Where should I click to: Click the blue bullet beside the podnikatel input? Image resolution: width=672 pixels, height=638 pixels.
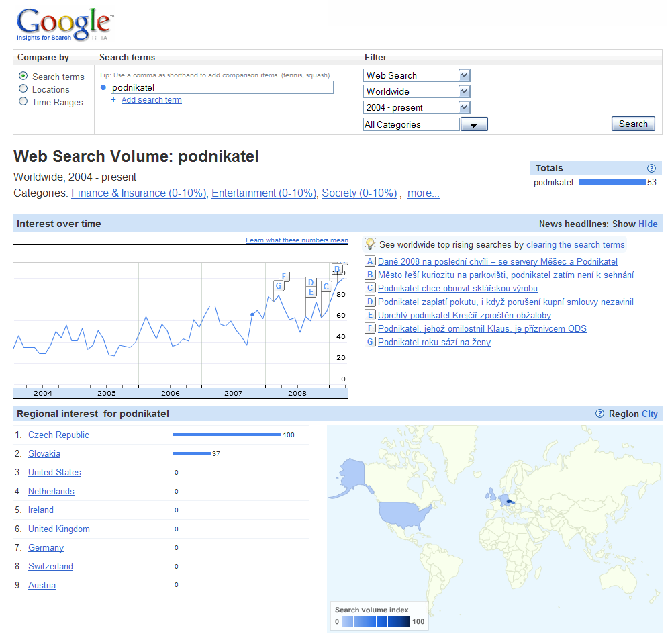point(103,87)
